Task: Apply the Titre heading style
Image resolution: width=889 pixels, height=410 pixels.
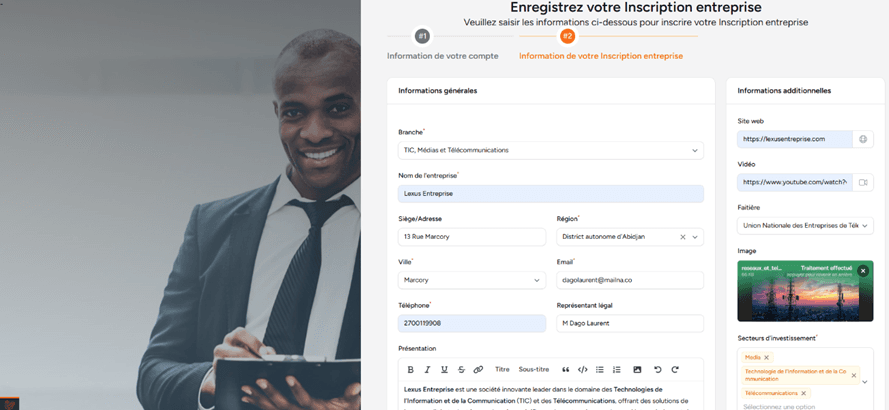Action: coord(502,369)
